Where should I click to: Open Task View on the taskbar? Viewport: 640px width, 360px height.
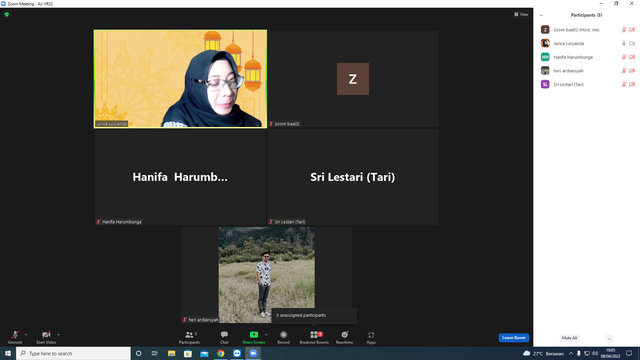pos(155,353)
